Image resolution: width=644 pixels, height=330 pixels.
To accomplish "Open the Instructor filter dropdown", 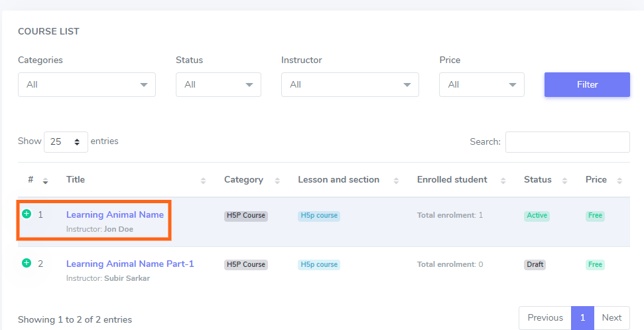I will pyautogui.click(x=350, y=85).
